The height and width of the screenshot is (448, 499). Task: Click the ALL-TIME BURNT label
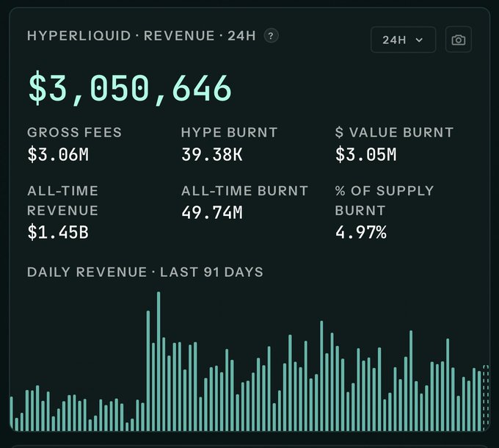point(244,191)
